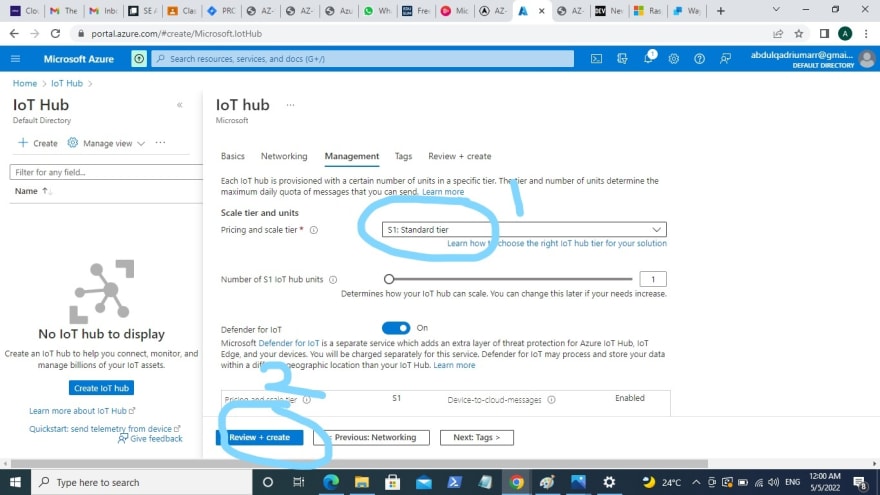Open more options beside Manage view
The height and width of the screenshot is (495, 880).
[161, 143]
